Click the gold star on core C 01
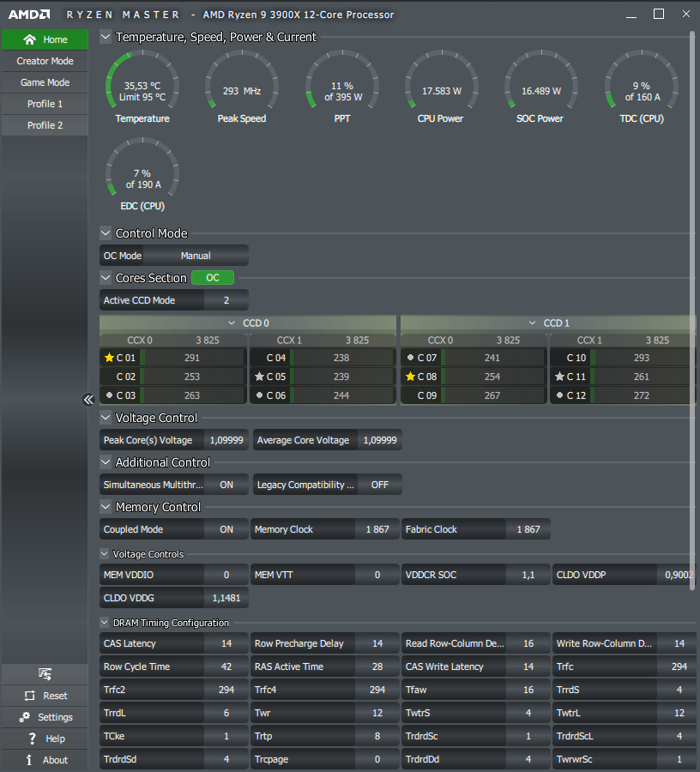Viewport: 700px width, 772px height. (x=109, y=358)
